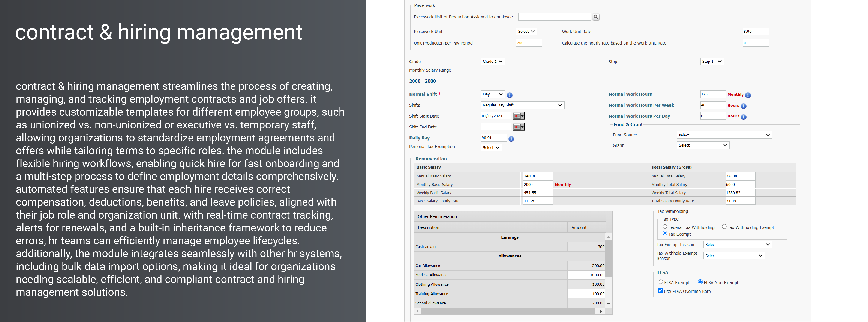The width and height of the screenshot is (868, 322).
Task: Click the remuneration list scroll down arrow
Action: (608, 303)
